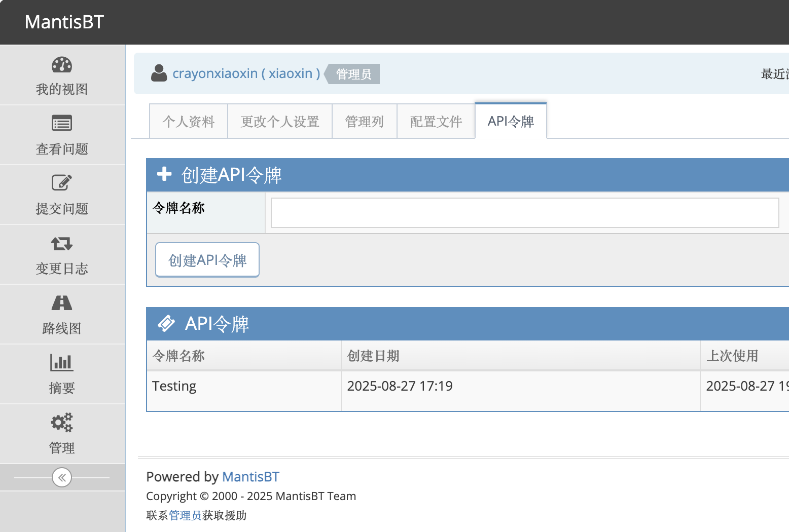Open the 配置文件 tab
Image resolution: width=789 pixels, height=532 pixels.
[x=436, y=122]
